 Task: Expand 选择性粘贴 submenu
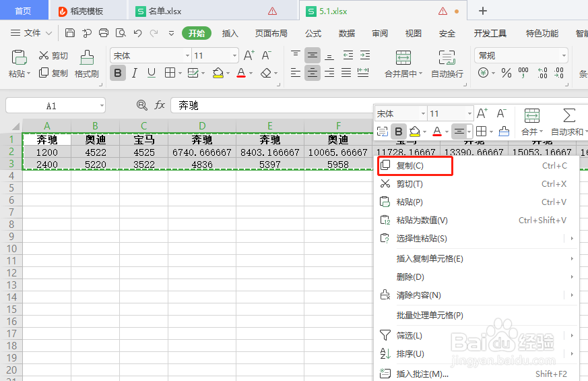tap(572, 238)
